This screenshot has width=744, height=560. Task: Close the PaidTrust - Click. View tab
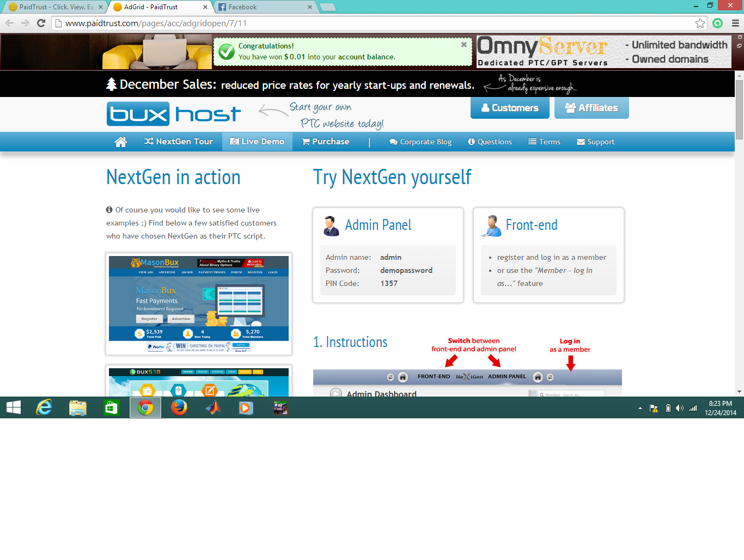coord(101,7)
